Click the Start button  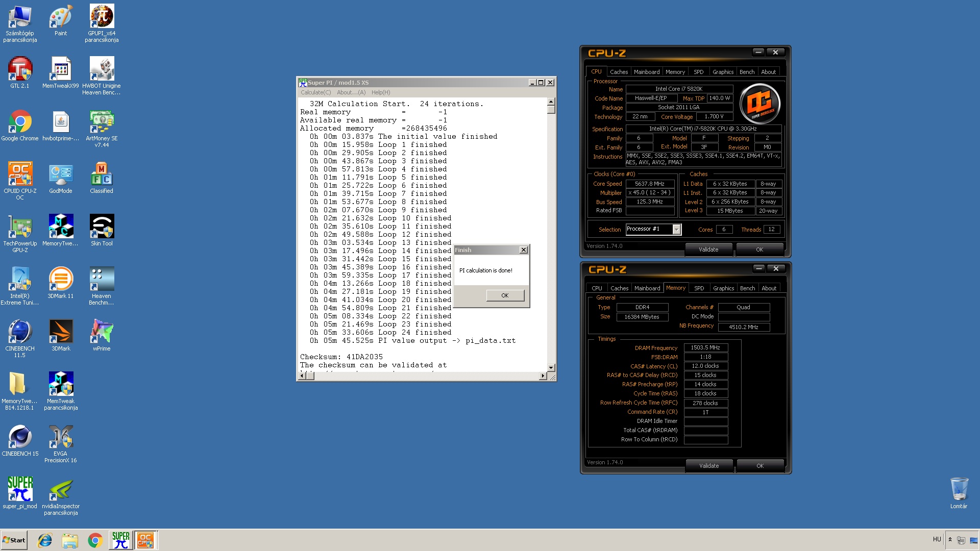pyautogui.click(x=14, y=540)
